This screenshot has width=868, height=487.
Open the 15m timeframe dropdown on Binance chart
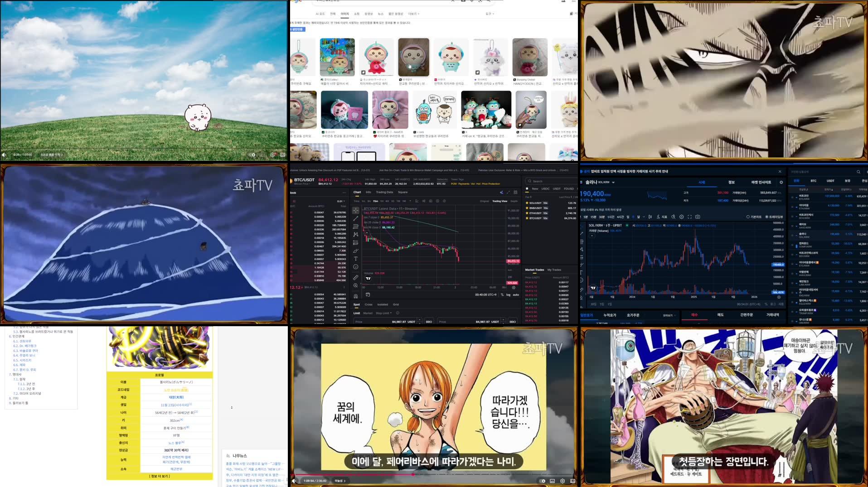(x=410, y=200)
